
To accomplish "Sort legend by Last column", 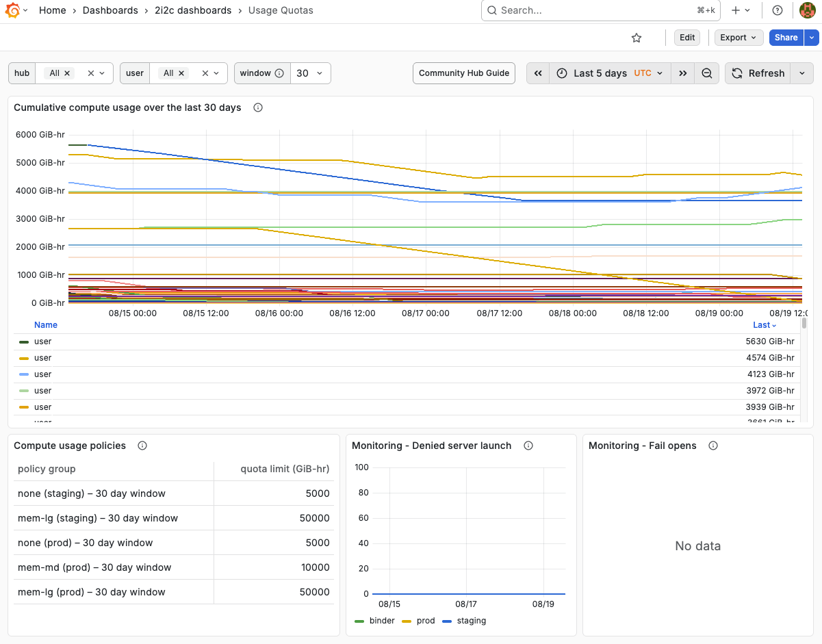I will (x=765, y=325).
